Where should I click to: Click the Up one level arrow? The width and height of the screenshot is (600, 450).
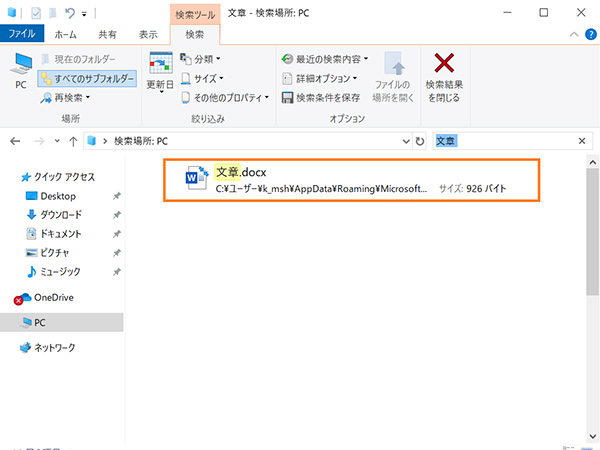73,141
